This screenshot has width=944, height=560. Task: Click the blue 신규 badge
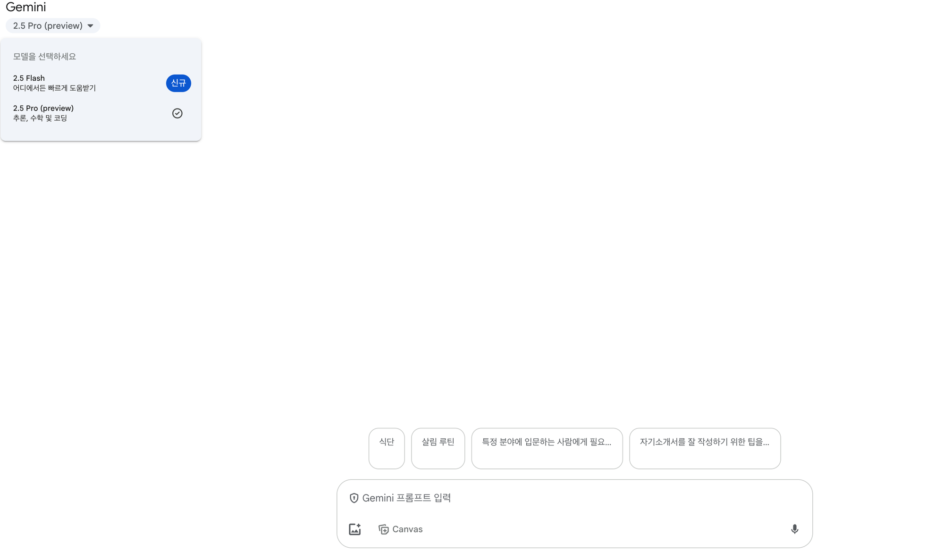178,83
